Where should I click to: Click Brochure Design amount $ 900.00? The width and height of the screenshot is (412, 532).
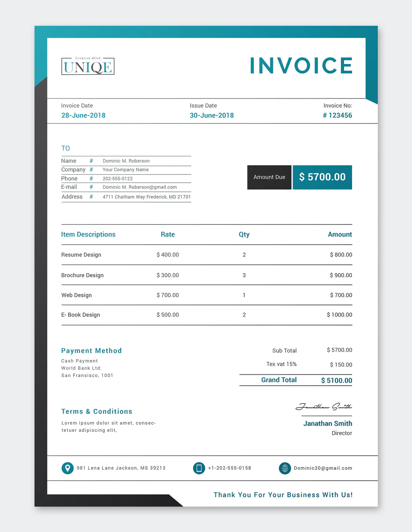[x=341, y=275]
